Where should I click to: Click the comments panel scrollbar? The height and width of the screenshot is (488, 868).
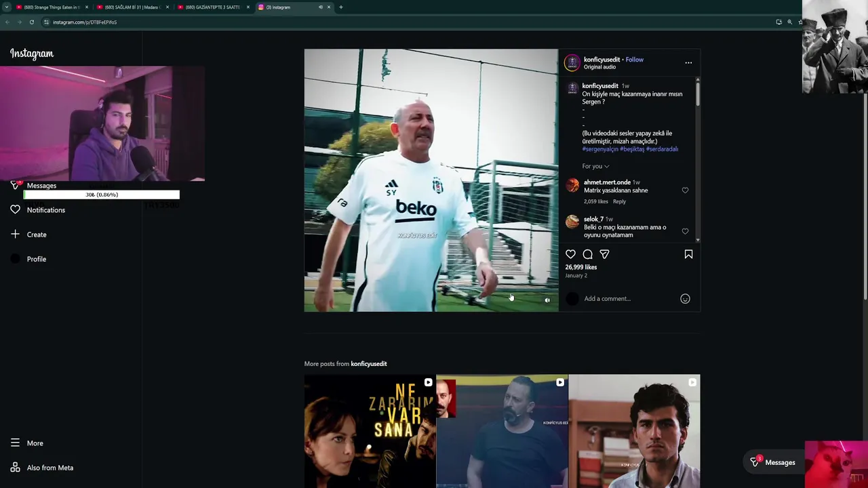(698, 93)
